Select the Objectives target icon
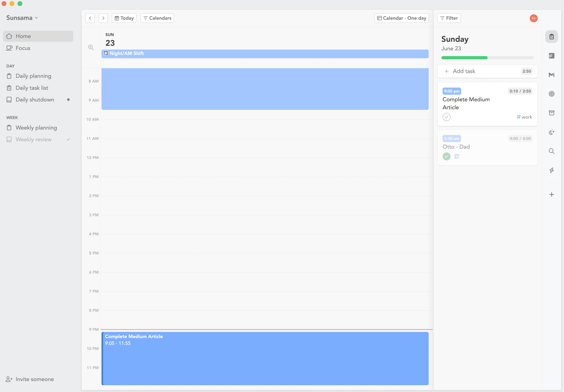The height and width of the screenshot is (392, 564). [551, 94]
